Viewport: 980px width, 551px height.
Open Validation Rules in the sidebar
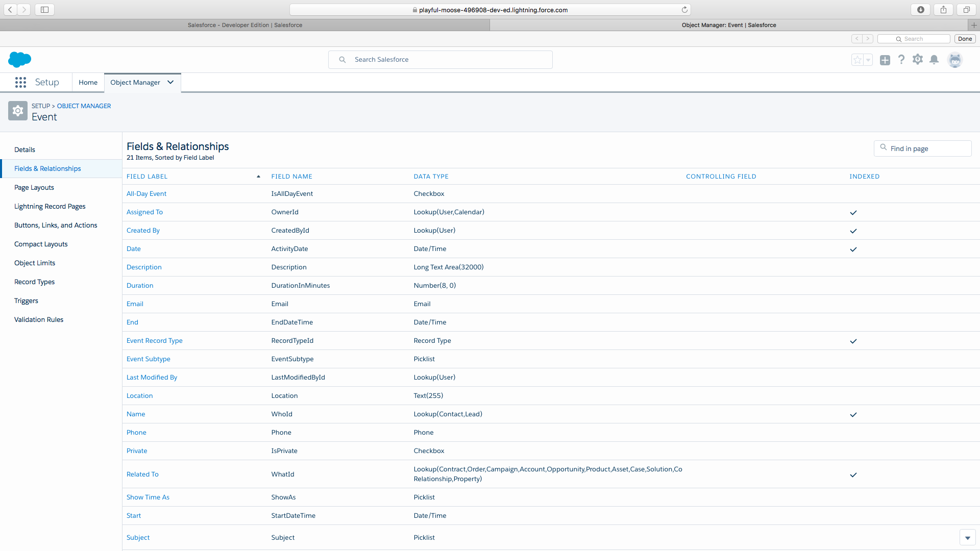coord(39,319)
